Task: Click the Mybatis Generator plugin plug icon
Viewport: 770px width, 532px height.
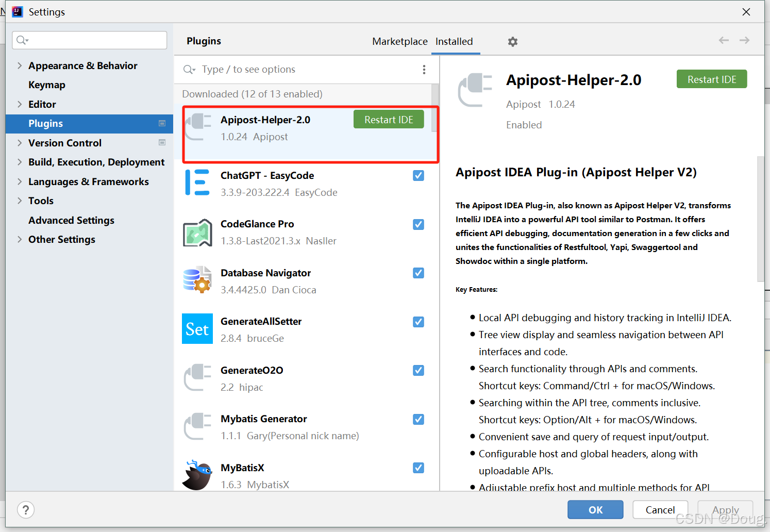Action: pos(197,426)
